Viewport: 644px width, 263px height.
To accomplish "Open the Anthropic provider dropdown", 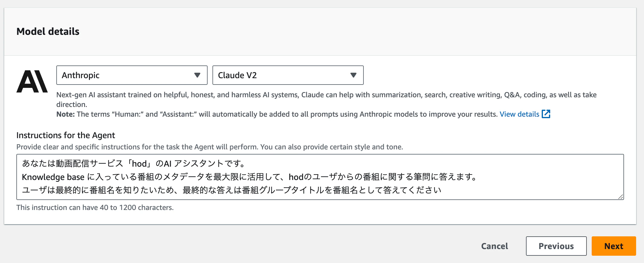I will (132, 75).
